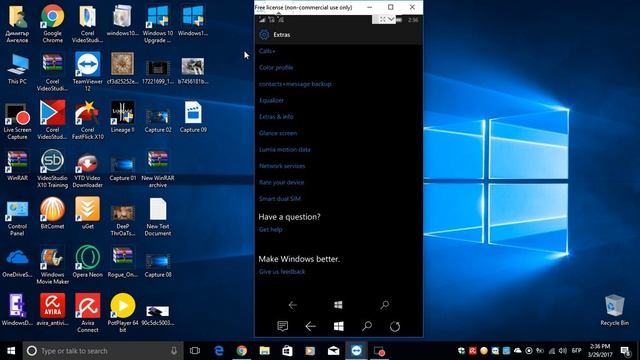The height and width of the screenshot is (360, 640).
Task: Open Calls+ in Extras settings
Action: (267, 51)
